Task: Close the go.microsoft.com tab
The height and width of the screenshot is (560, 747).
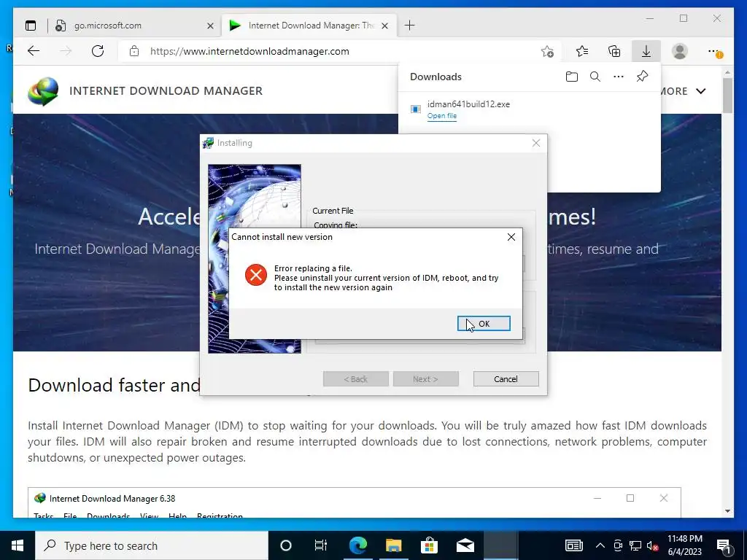Action: (210, 26)
